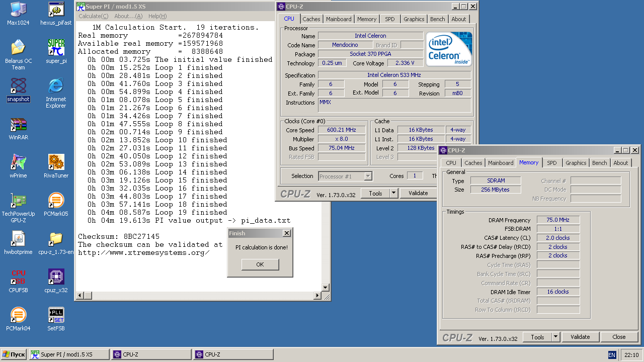Open TechPowerUp GPU-Z shortcut

(x=18, y=208)
